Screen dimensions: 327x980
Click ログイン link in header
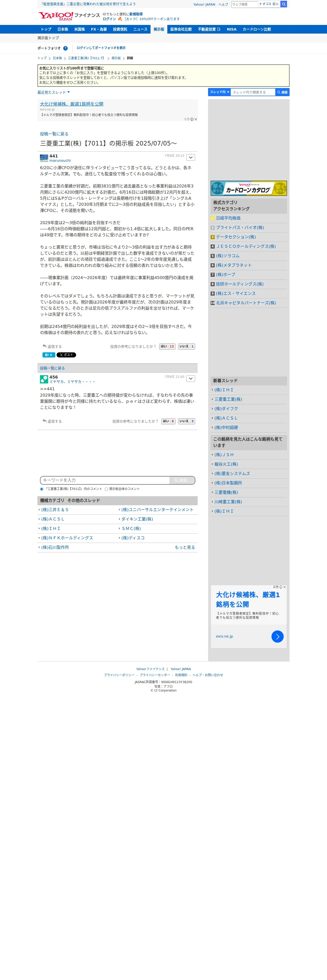[109, 19]
